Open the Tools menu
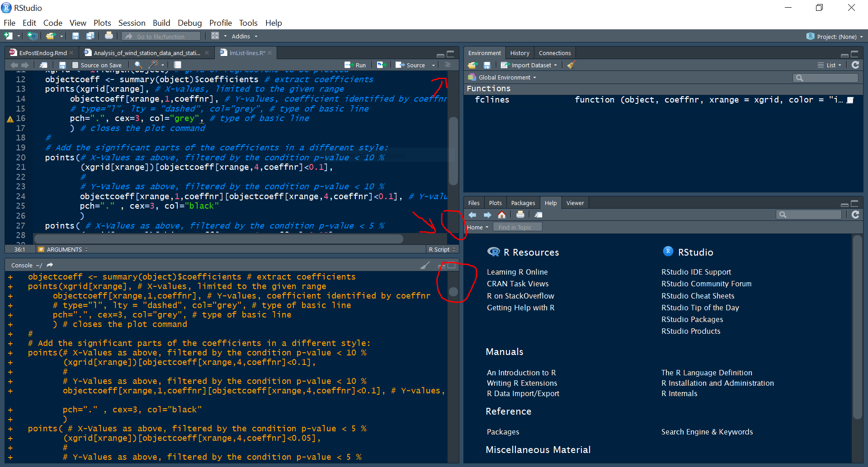 [x=248, y=23]
